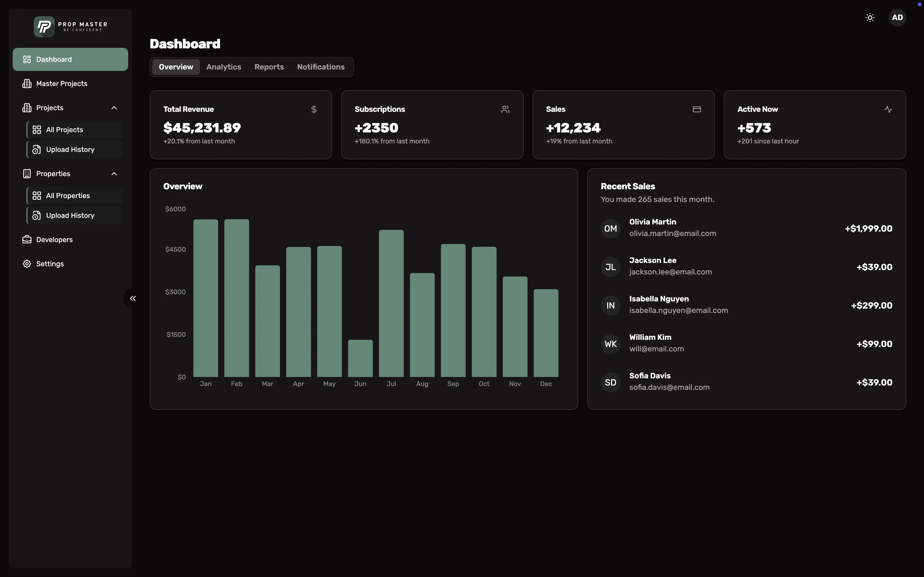Image resolution: width=924 pixels, height=577 pixels.
Task: Toggle light/dark theme sun icon
Action: click(870, 18)
